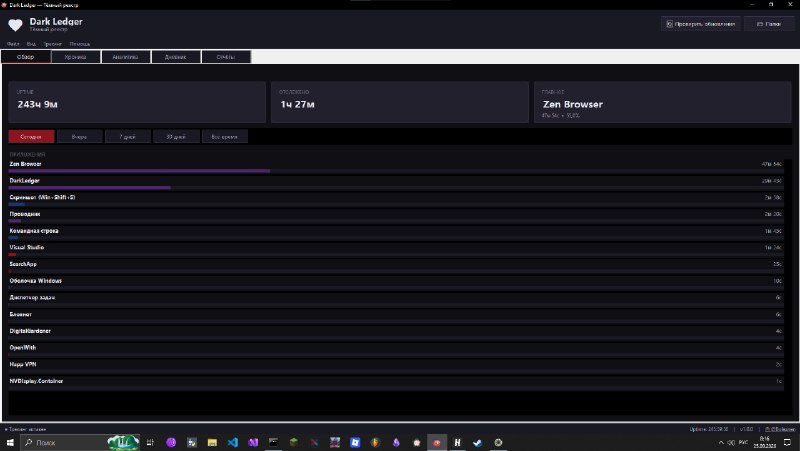
Task: Open the Visual Studio Code taskbar icon
Action: 233,442
